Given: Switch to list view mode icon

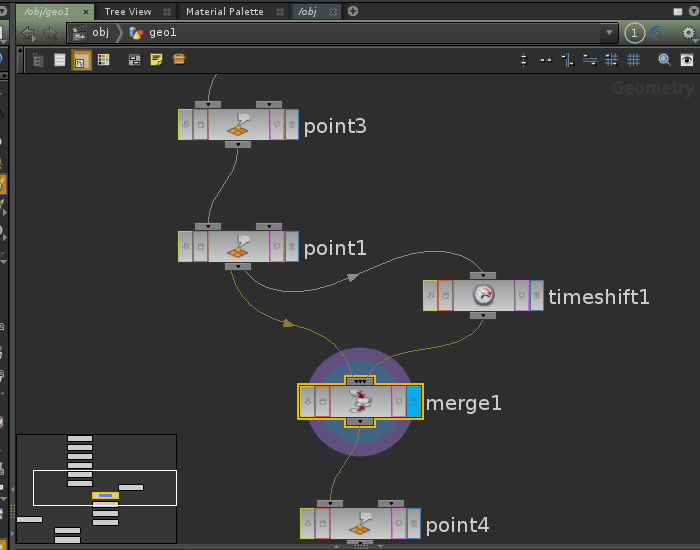Looking at the screenshot, I should pyautogui.click(x=60, y=60).
